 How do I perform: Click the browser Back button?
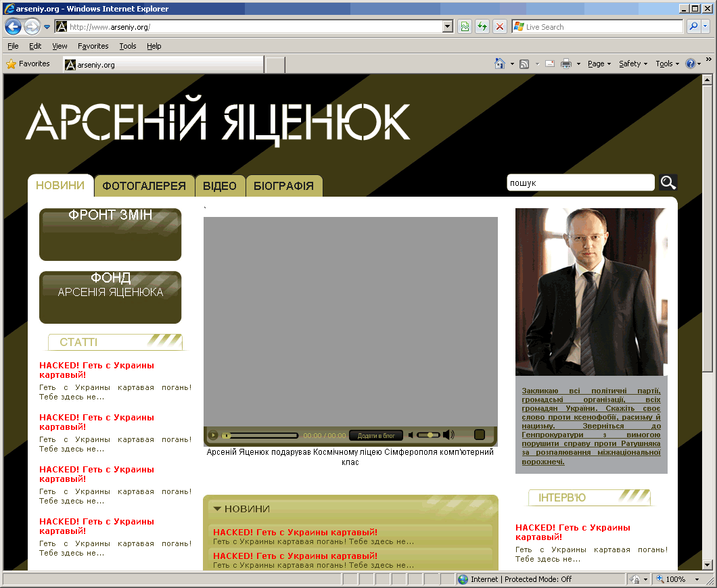pos(13,27)
